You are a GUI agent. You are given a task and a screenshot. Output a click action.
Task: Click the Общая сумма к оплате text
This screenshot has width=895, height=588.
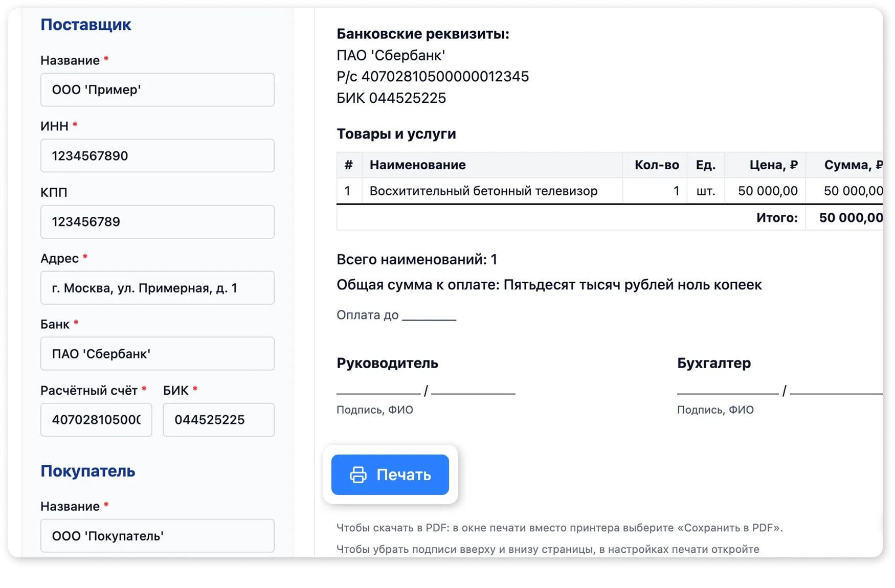(549, 285)
